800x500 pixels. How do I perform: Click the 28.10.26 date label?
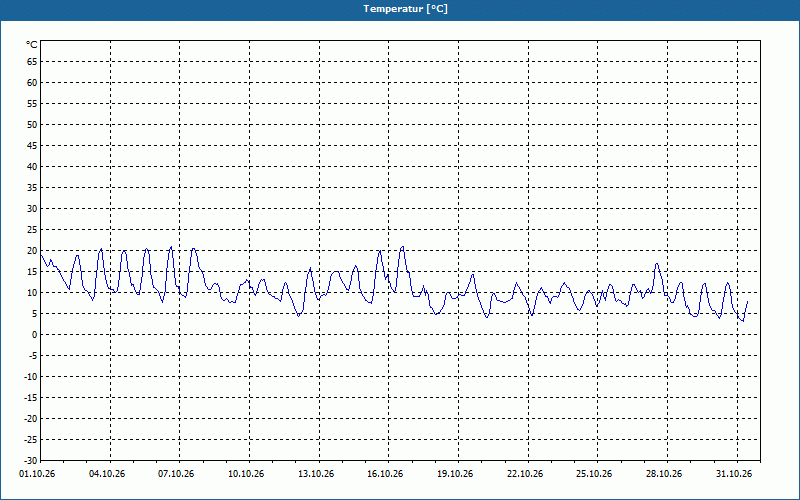(x=664, y=474)
